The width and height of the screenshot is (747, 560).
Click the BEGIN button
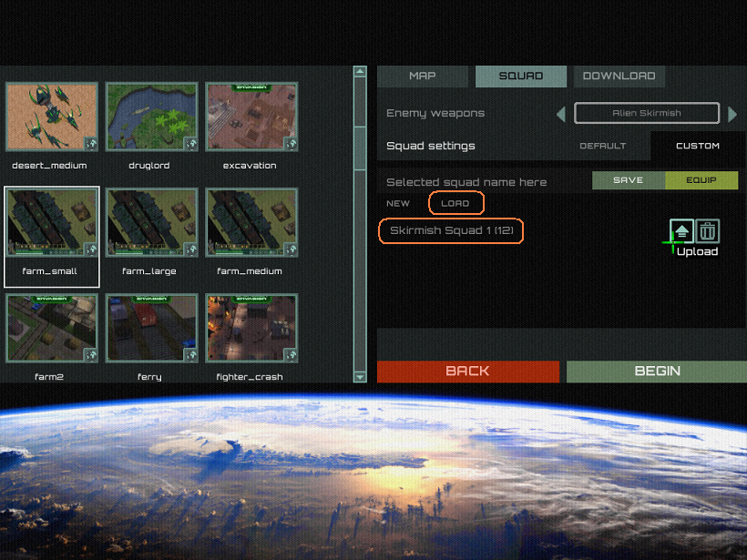click(x=657, y=372)
